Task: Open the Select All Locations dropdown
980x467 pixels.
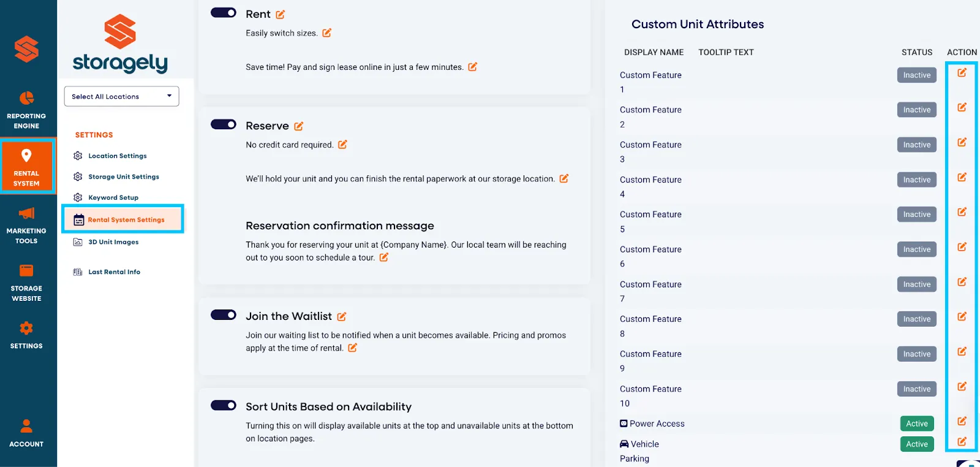Action: click(x=122, y=96)
